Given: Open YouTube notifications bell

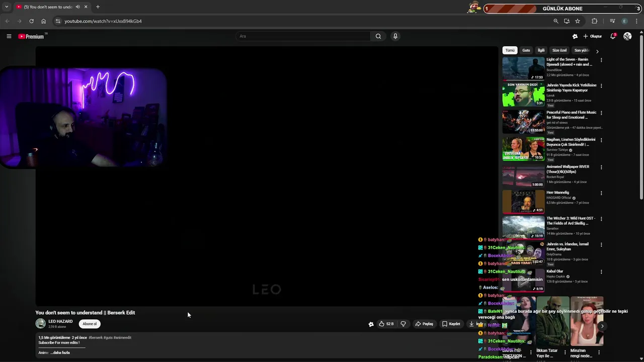Looking at the screenshot, I should (613, 36).
